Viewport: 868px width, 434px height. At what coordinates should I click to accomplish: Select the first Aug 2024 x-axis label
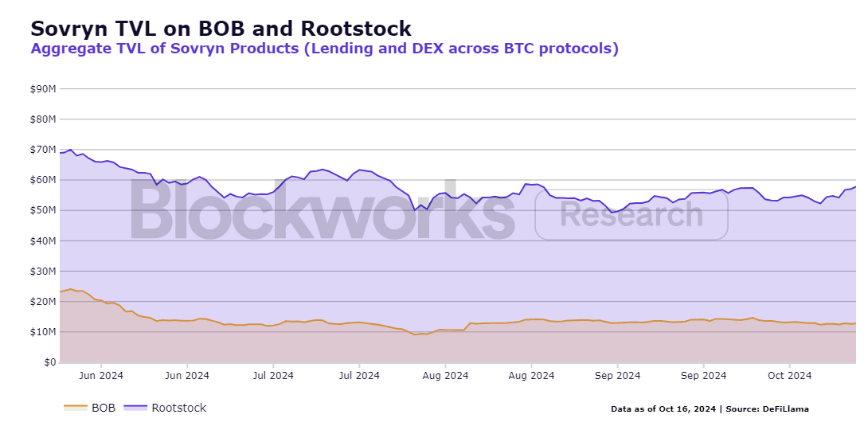[x=446, y=375]
